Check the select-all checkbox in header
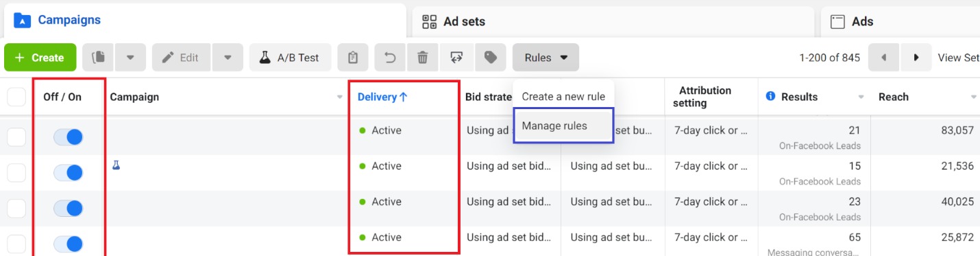Viewport: 980px width, 256px height. 16,97
